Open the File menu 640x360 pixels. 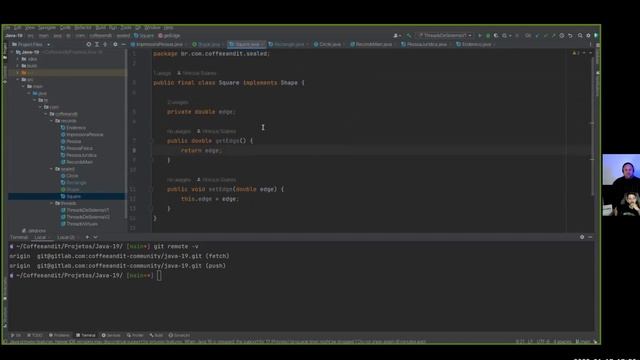pyautogui.click(x=6, y=28)
